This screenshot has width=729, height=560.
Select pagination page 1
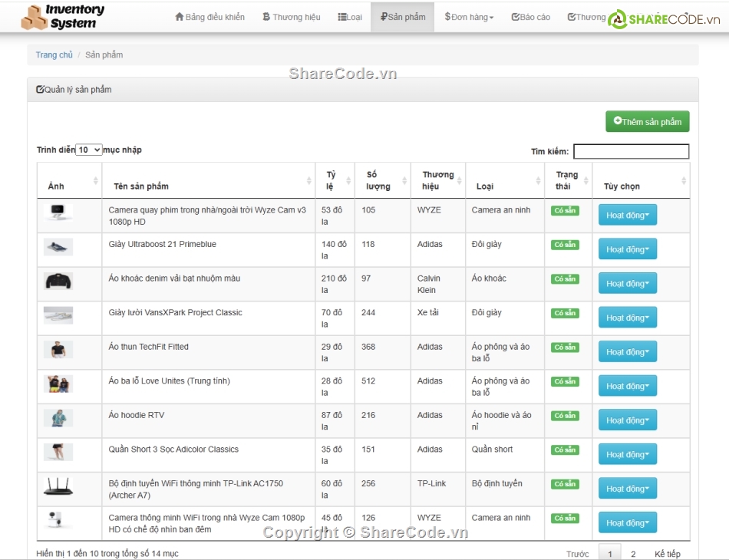(610, 554)
